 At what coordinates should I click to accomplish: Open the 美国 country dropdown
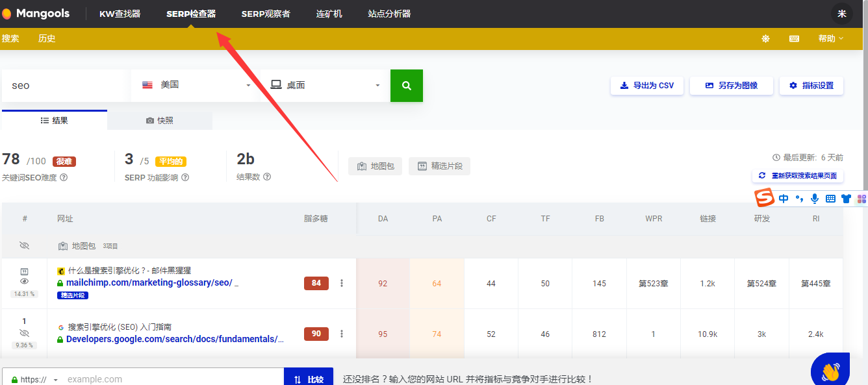(195, 85)
